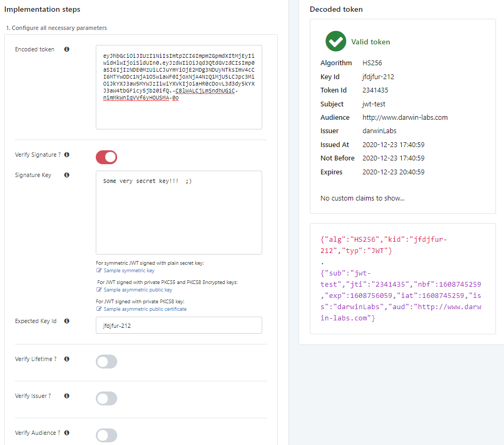Enable the Verify Audience toggle
Image resolution: width=504 pixels, height=445 pixels.
coord(106,435)
